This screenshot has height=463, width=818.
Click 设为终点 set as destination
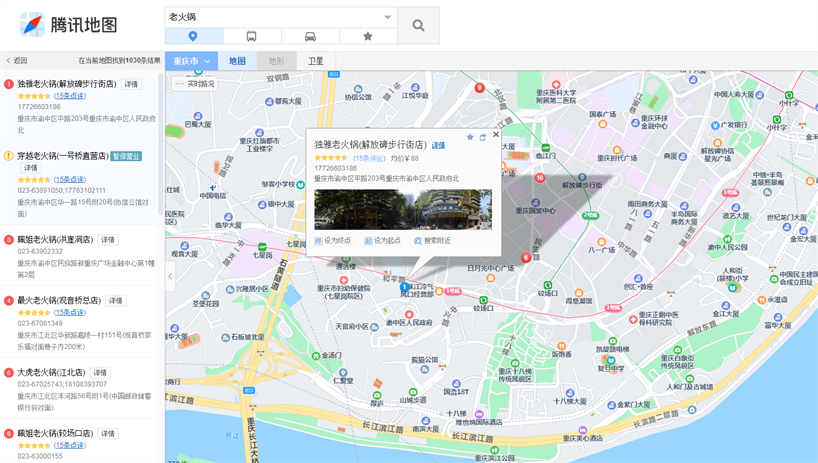[333, 241]
